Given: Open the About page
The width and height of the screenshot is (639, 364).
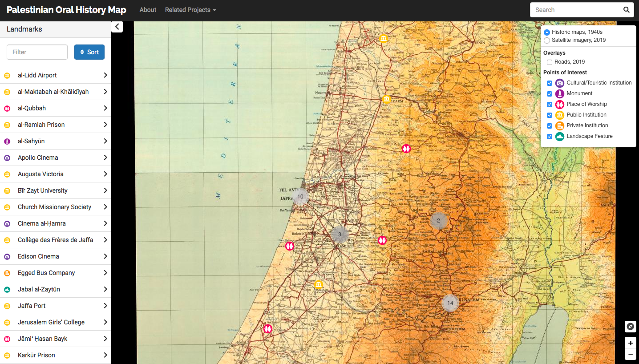Looking at the screenshot, I should pyautogui.click(x=148, y=10).
